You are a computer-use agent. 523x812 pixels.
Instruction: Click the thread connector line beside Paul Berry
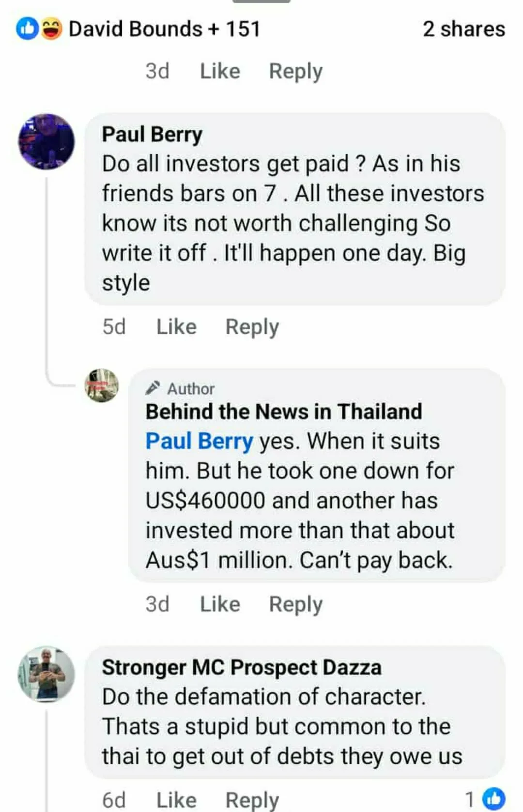point(47,266)
